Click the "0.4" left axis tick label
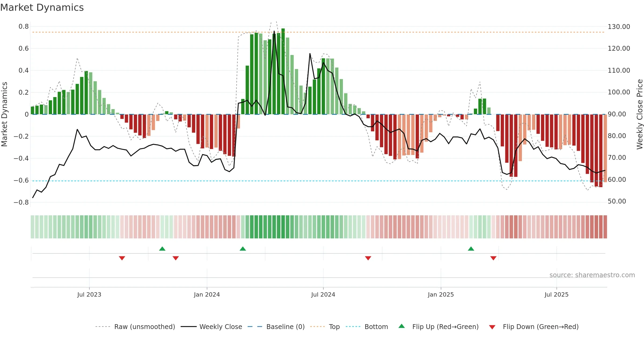Screen dimensions: 644x362 click(x=24, y=71)
